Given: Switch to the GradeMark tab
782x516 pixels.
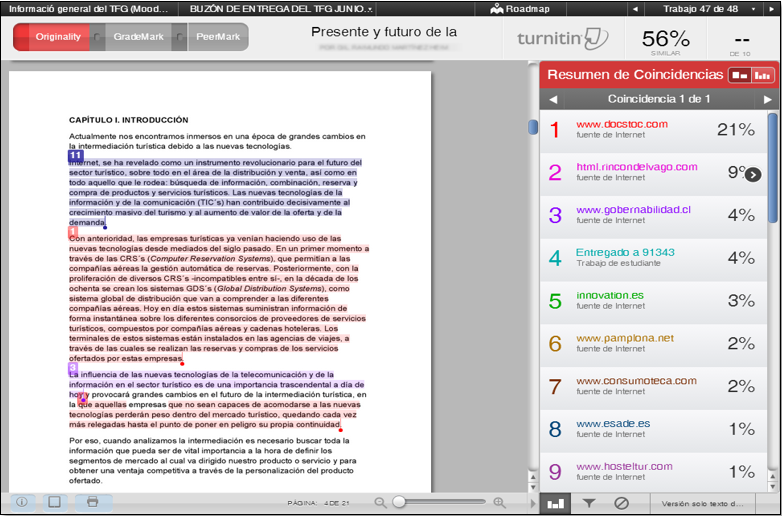Looking at the screenshot, I should (139, 37).
